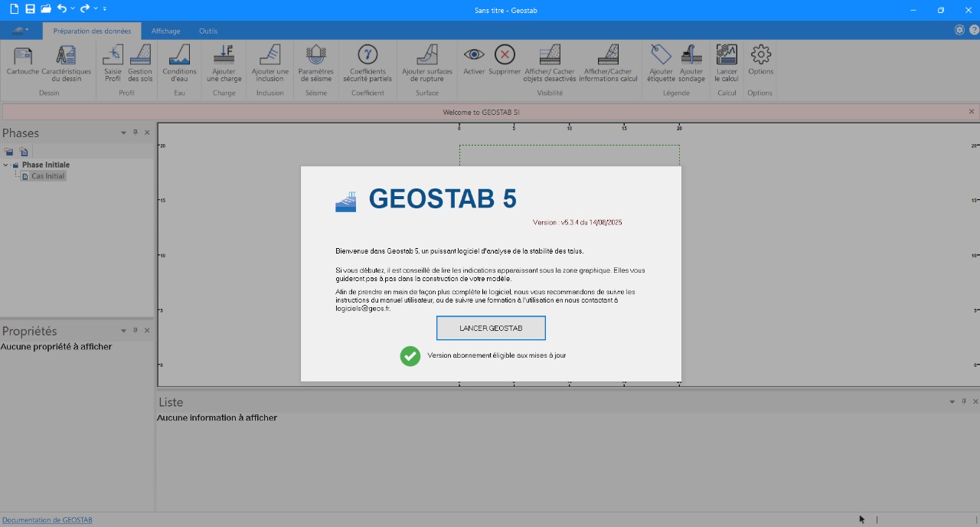980x527 pixels.
Task: Click the Open folder icon
Action: (x=46, y=9)
